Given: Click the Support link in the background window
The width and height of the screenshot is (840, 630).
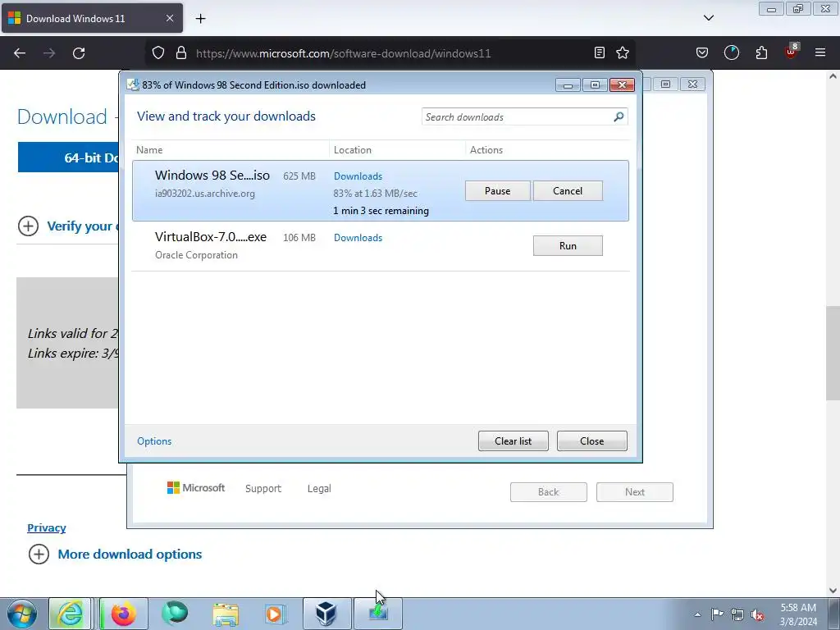Looking at the screenshot, I should (x=263, y=489).
